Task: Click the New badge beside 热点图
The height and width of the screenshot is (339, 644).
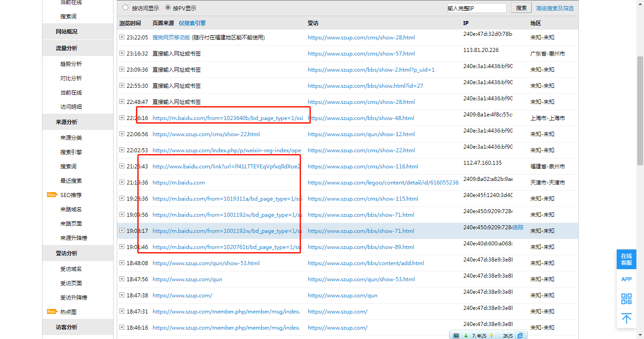Action: tap(52, 312)
